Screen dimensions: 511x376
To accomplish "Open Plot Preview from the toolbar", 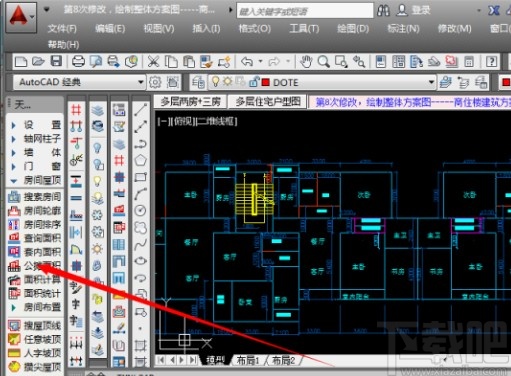I will [x=96, y=62].
